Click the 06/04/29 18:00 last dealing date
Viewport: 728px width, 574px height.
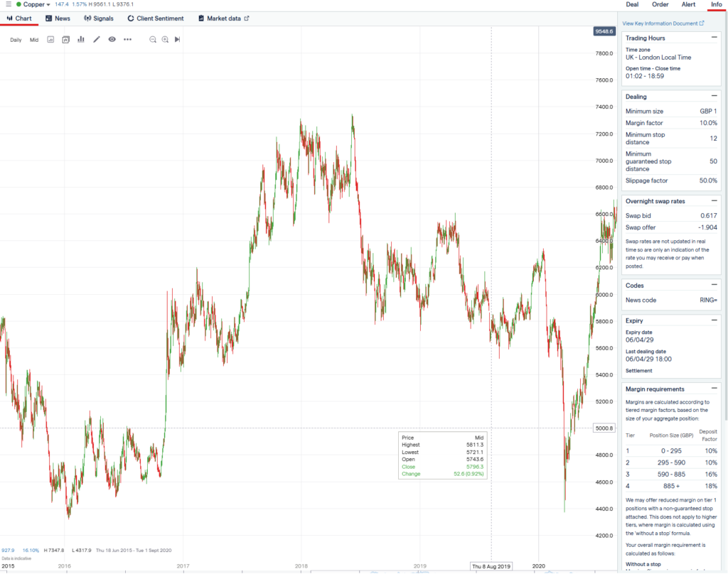[648, 359]
